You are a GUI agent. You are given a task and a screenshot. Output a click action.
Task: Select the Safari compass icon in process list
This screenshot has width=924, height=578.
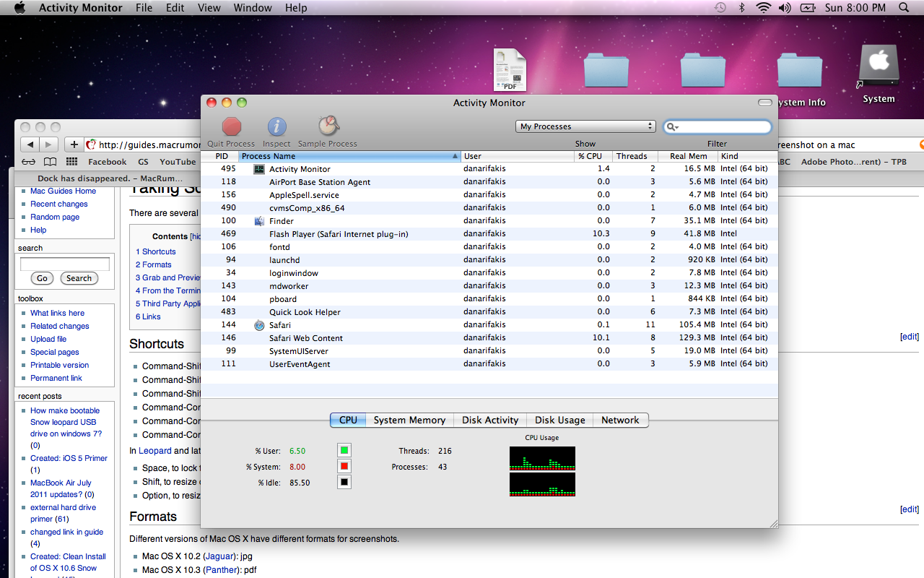pos(259,325)
